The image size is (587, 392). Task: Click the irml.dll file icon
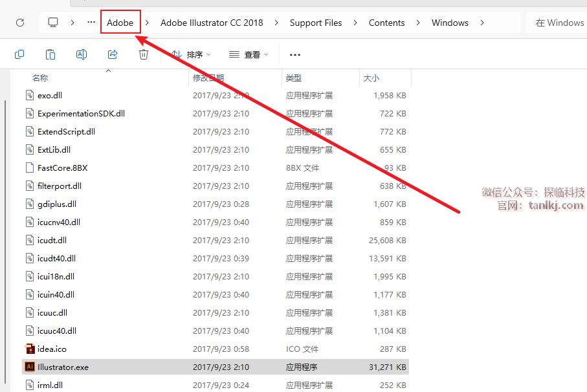point(30,385)
